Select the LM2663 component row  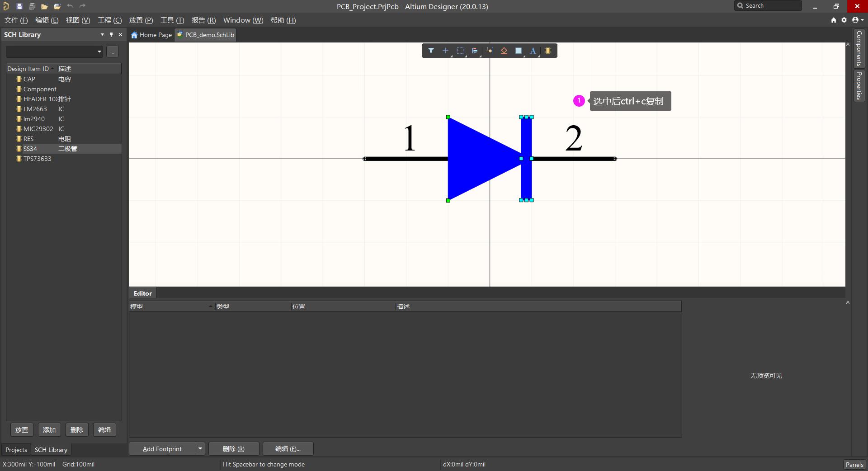[x=64, y=109]
